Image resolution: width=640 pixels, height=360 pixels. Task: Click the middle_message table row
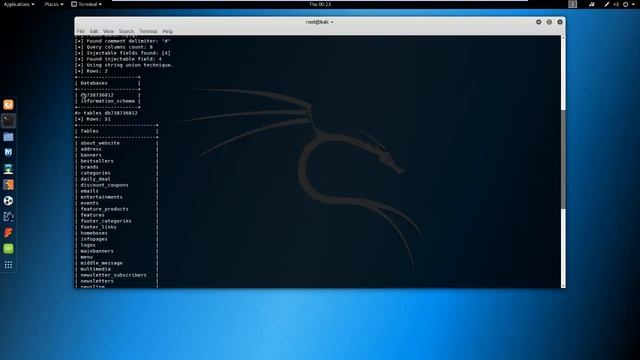[x=102, y=263]
